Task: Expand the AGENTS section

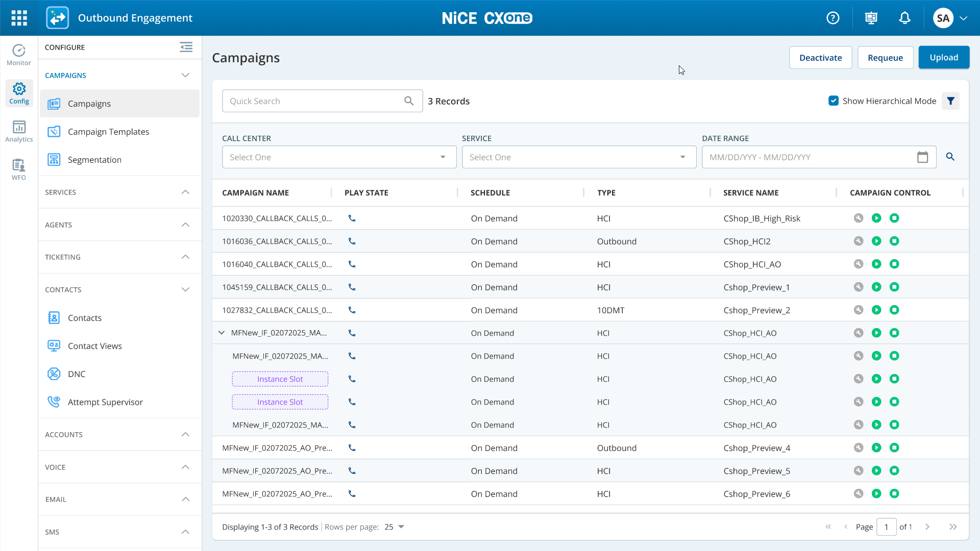Action: point(185,225)
